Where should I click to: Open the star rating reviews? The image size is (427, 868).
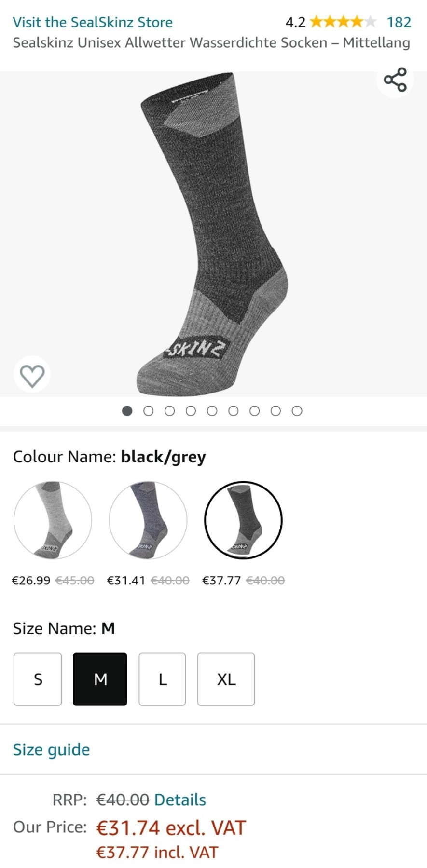[x=343, y=22]
